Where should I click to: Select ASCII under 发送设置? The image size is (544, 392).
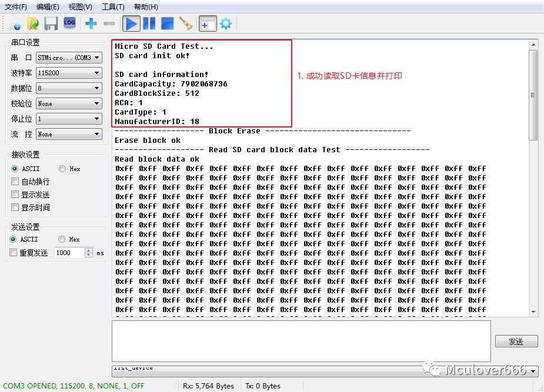point(13,239)
